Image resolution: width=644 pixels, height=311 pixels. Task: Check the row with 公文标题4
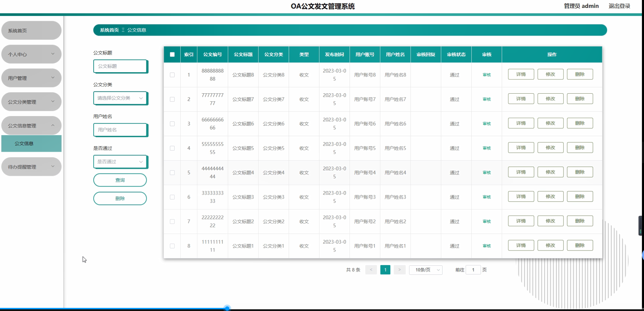(172, 172)
